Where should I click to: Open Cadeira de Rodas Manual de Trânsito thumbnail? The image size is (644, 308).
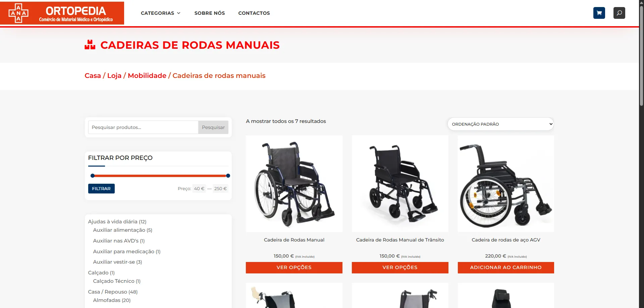(x=400, y=184)
